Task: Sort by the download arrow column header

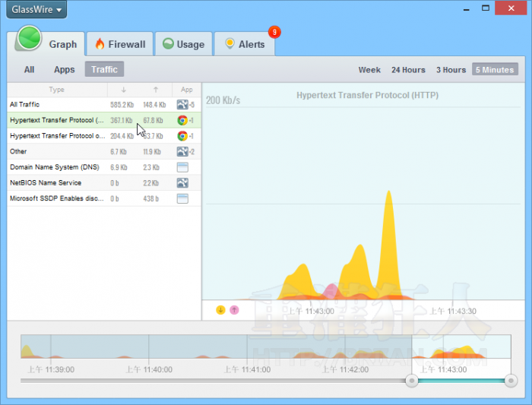Action: coord(124,90)
